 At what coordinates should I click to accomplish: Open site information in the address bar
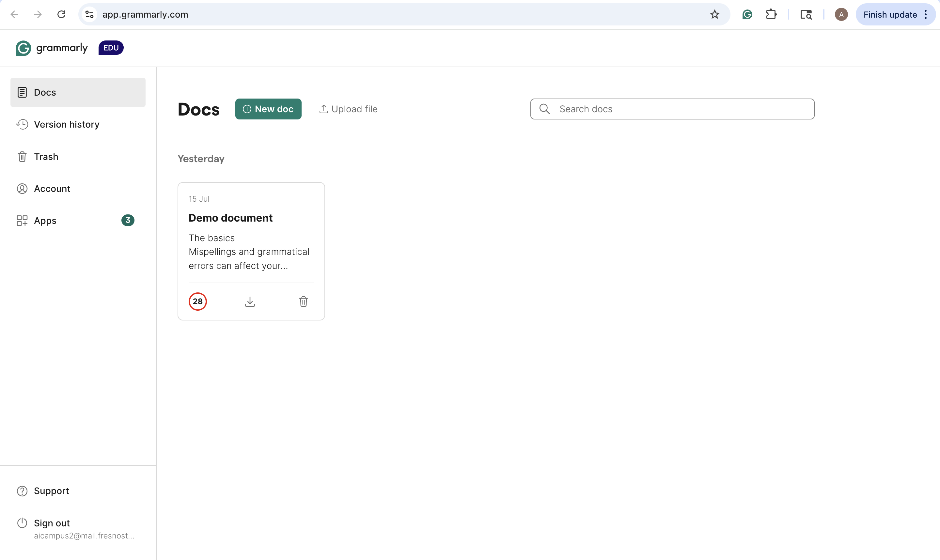89,14
